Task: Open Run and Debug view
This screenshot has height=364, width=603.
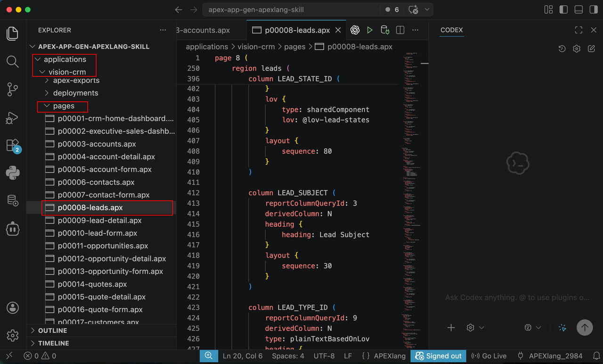Action: [x=13, y=117]
